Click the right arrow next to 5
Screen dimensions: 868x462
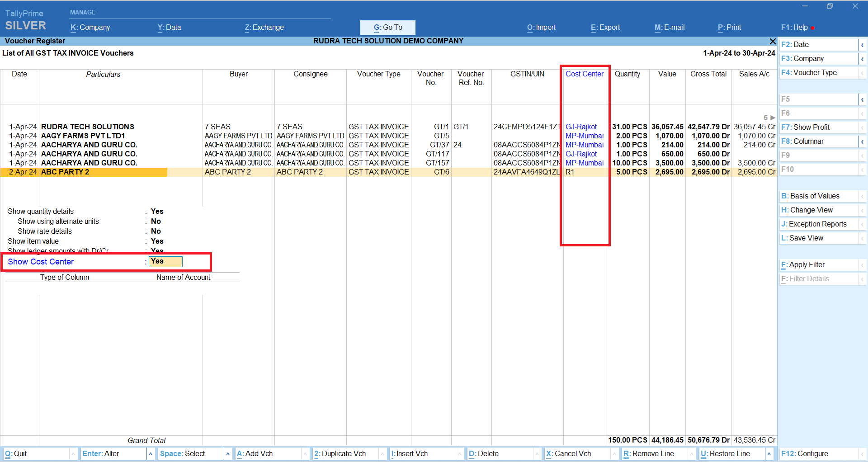[x=773, y=118]
